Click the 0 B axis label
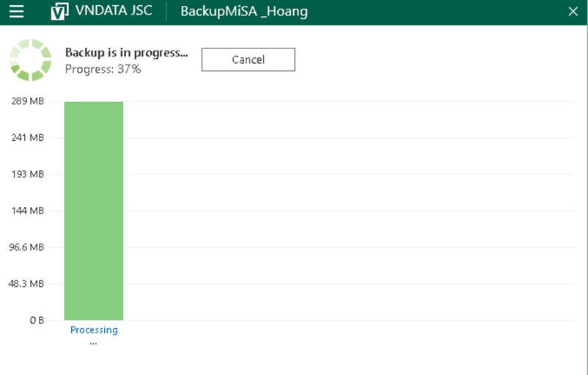 [x=37, y=320]
